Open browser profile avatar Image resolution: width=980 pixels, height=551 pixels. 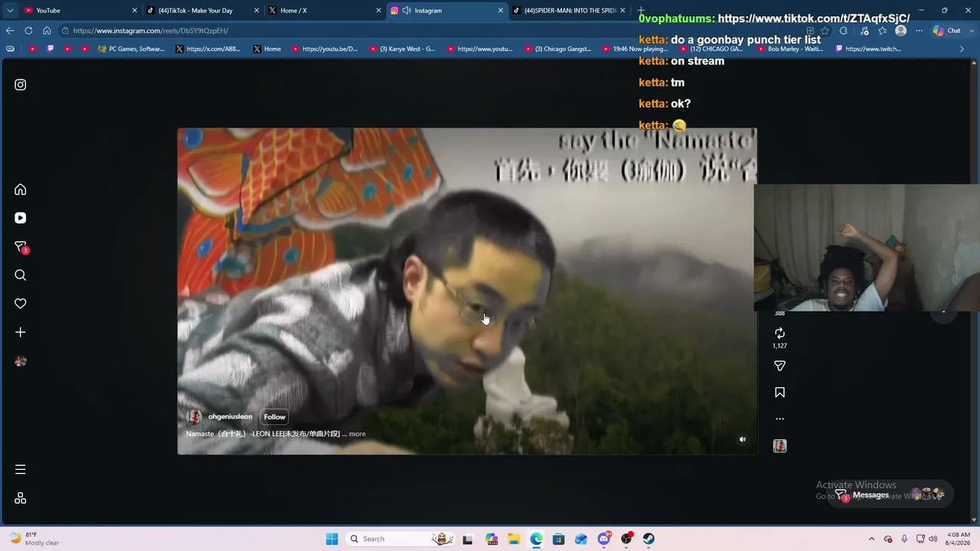pyautogui.click(x=900, y=31)
